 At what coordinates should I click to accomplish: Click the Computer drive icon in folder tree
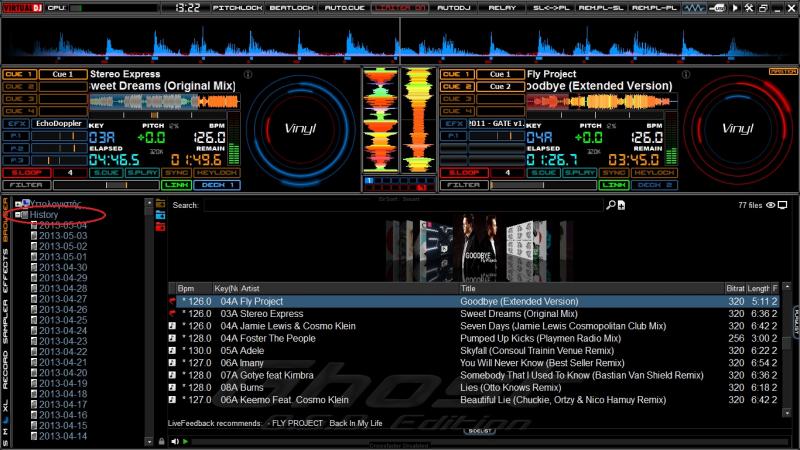[x=25, y=204]
